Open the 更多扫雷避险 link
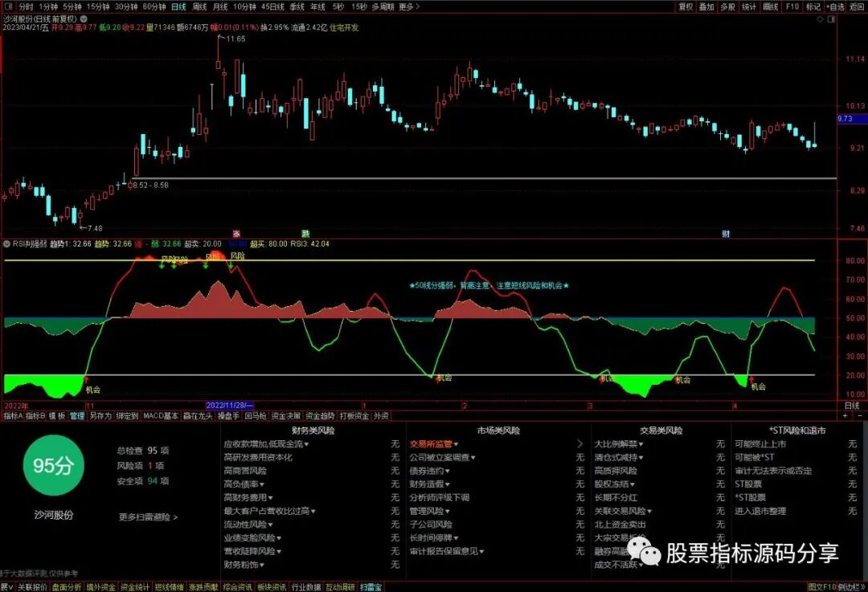The image size is (868, 592). click(149, 516)
